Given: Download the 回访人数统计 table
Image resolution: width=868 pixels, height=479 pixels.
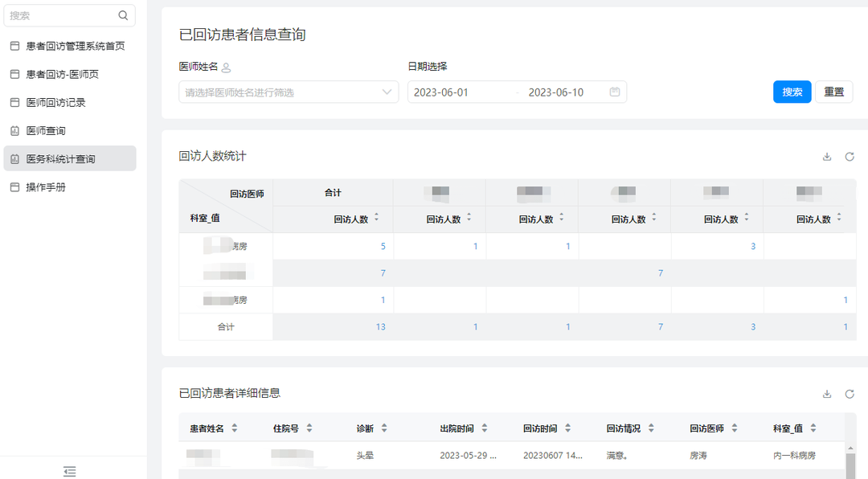Looking at the screenshot, I should (827, 157).
